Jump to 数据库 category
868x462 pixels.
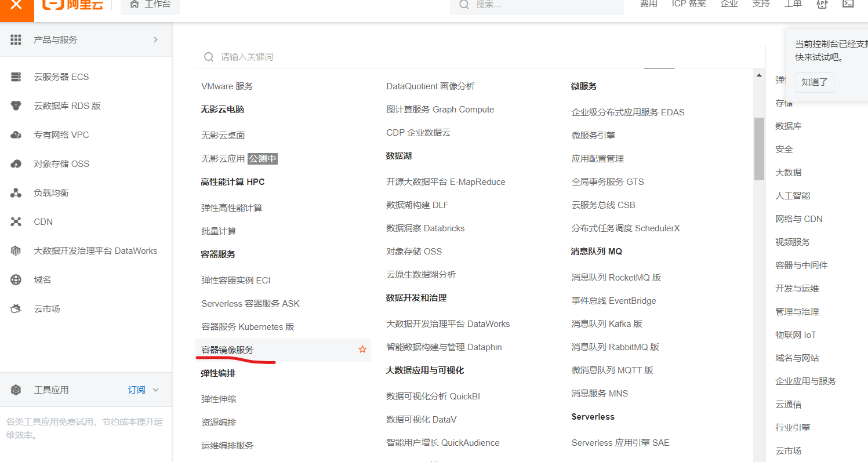(789, 126)
